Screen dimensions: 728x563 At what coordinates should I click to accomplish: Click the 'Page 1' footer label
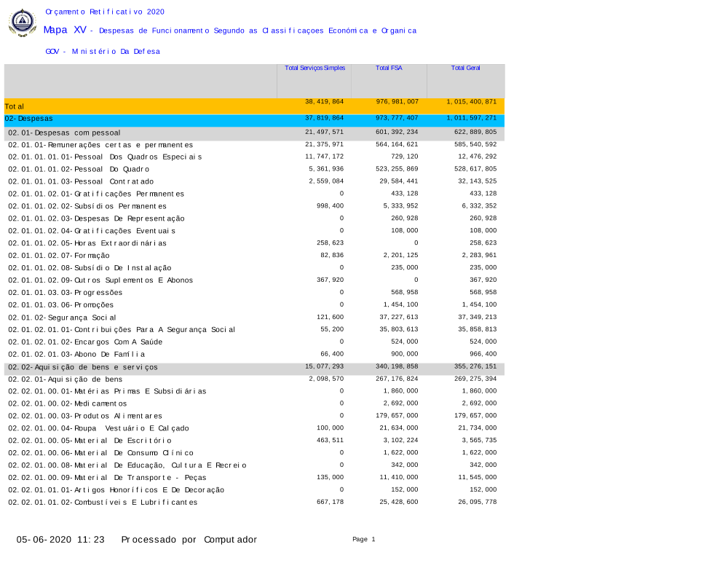click(363, 540)
